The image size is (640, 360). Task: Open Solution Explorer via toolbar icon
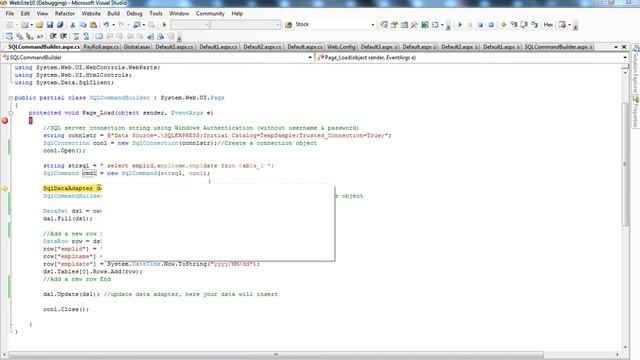point(384,25)
